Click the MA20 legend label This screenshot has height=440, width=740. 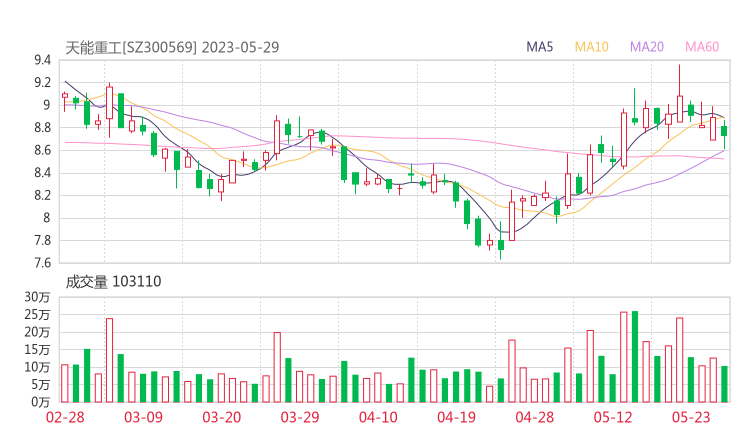point(647,47)
